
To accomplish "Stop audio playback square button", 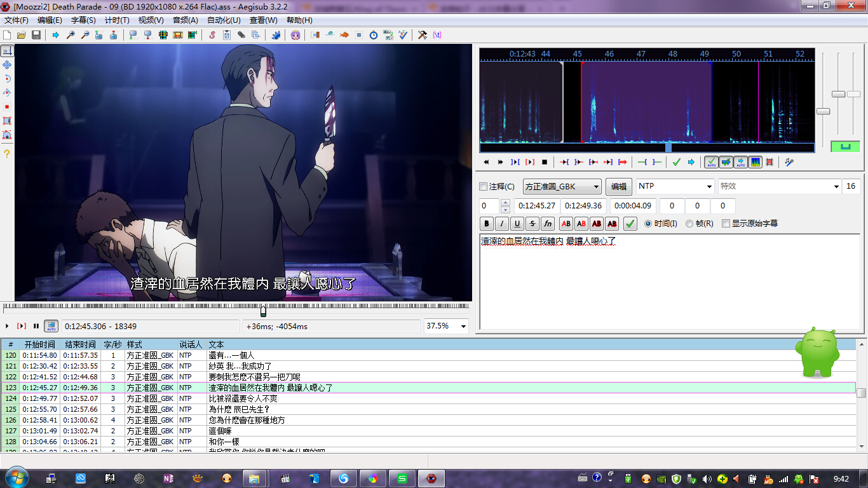I will [x=545, y=162].
